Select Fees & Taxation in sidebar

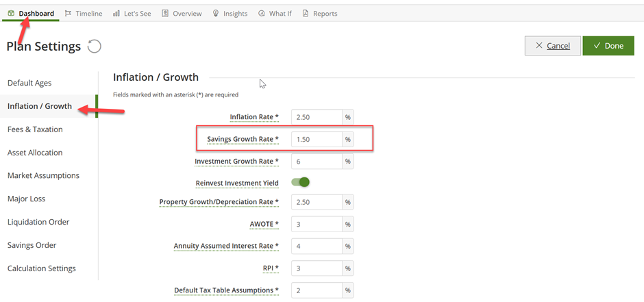(x=35, y=129)
